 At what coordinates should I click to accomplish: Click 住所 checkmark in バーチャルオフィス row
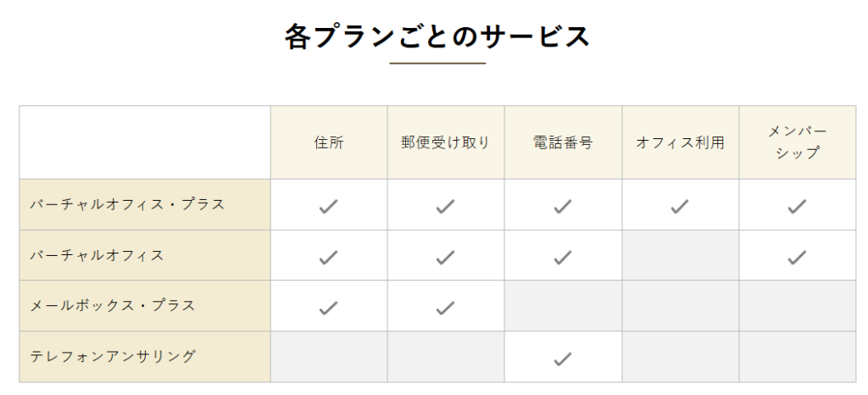(x=328, y=257)
